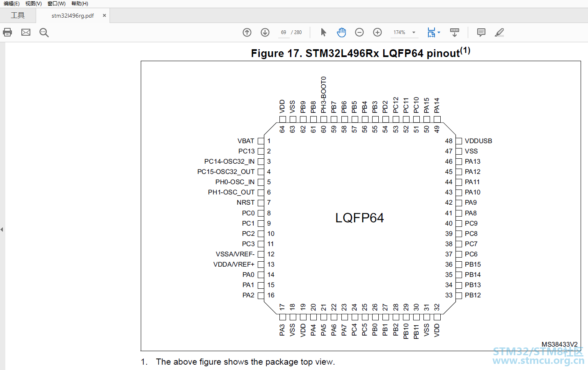The height and width of the screenshot is (370, 588).
Task: Select the stm32l496rg.pdf tab
Action: 73,16
